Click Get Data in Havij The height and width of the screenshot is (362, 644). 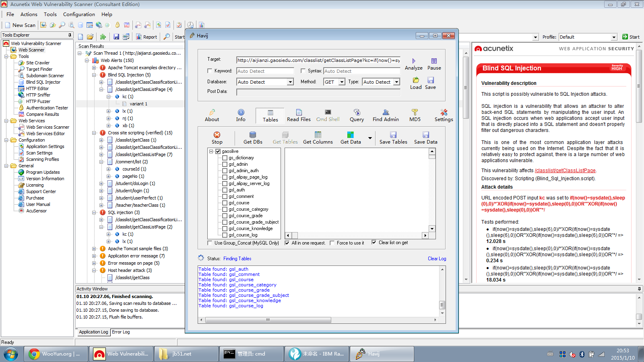(351, 138)
